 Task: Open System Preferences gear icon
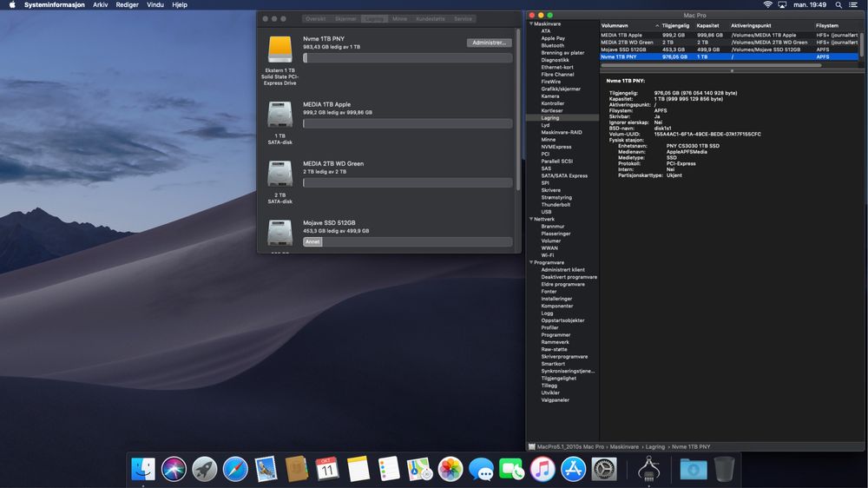tap(604, 469)
